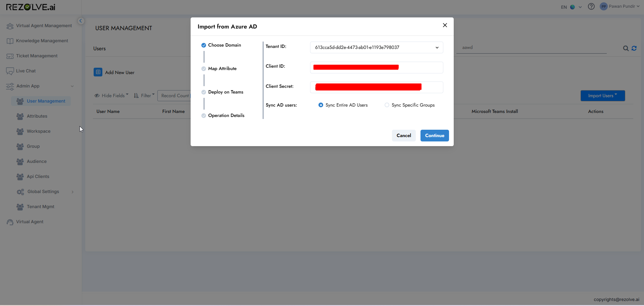Open the Filter dropdown

pyautogui.click(x=144, y=96)
